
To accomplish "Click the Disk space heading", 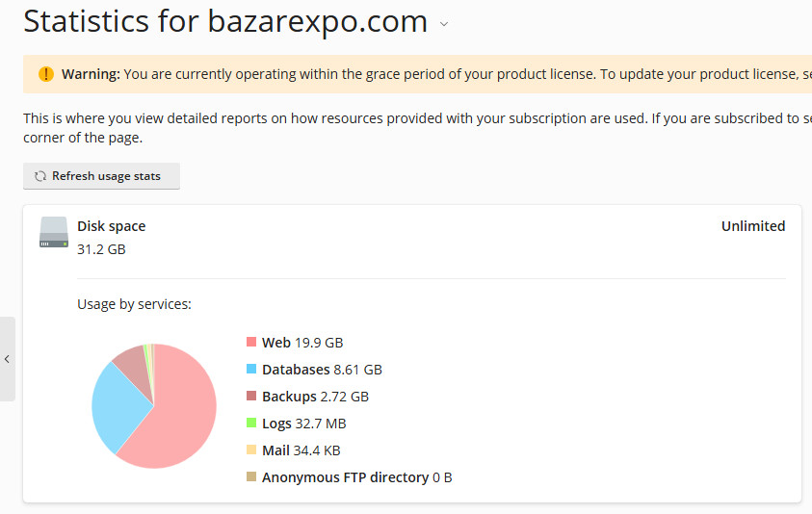I will click(111, 226).
